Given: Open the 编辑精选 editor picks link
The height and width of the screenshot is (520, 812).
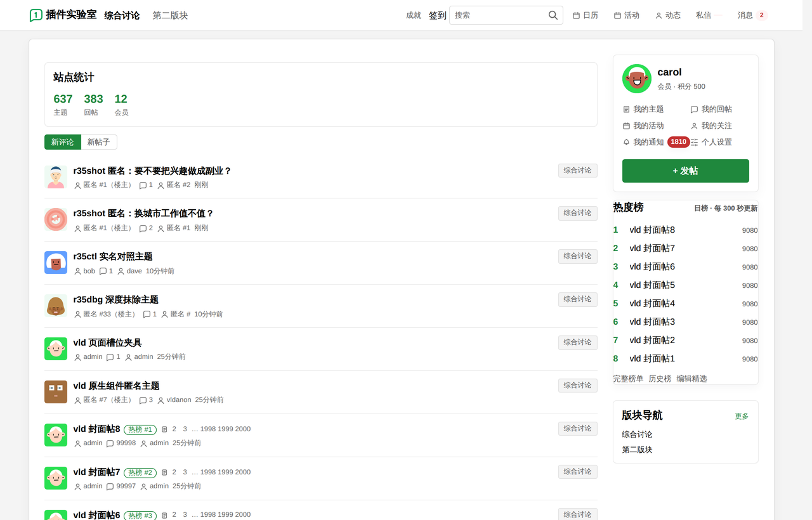Looking at the screenshot, I should coord(691,379).
